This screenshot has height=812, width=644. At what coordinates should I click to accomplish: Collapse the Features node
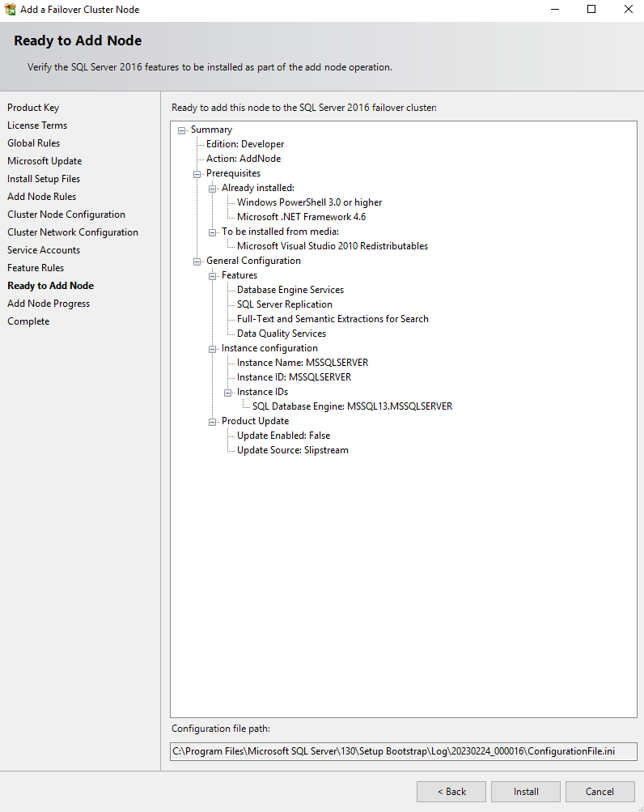coord(212,276)
